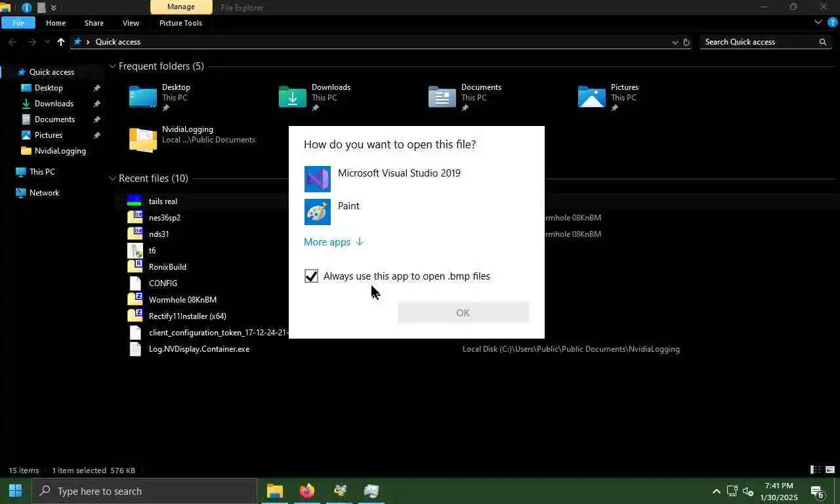Select the t6 file icon
Image resolution: width=840 pixels, height=504 pixels.
tap(135, 251)
